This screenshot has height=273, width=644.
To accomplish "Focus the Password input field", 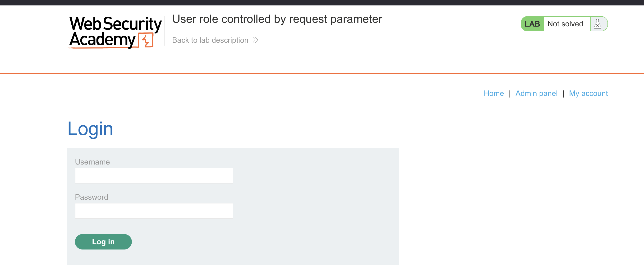I will pos(154,211).
